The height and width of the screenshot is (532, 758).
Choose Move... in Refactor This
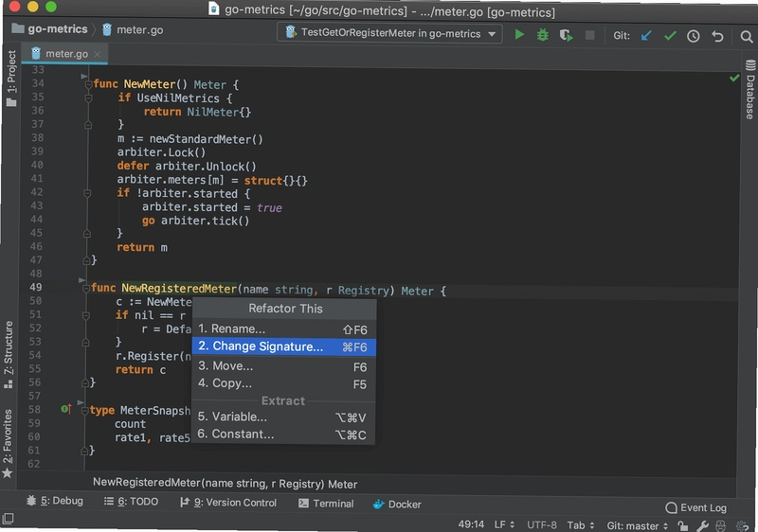coord(283,366)
